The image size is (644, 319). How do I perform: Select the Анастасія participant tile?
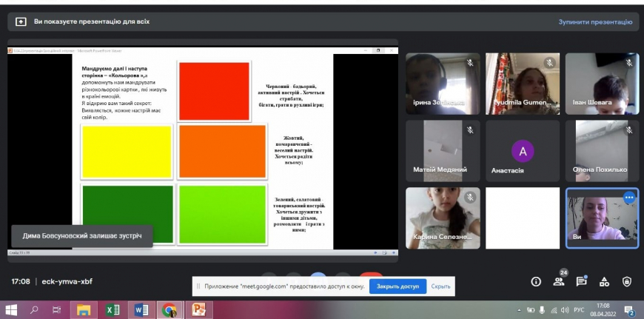[x=523, y=151]
